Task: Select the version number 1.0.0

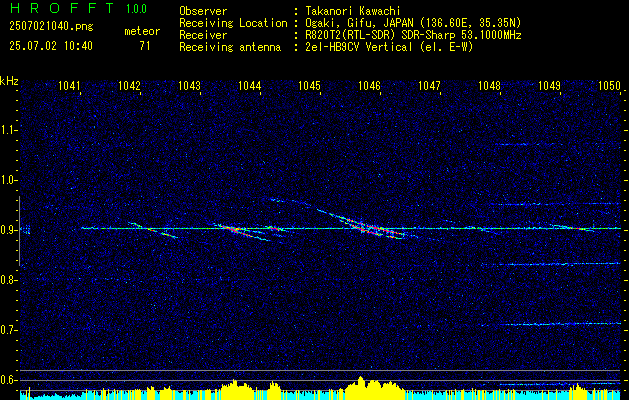Action: pos(136,9)
